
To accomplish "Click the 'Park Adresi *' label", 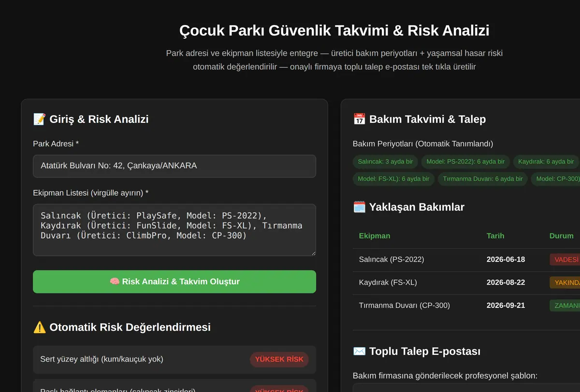I will click(x=56, y=144).
